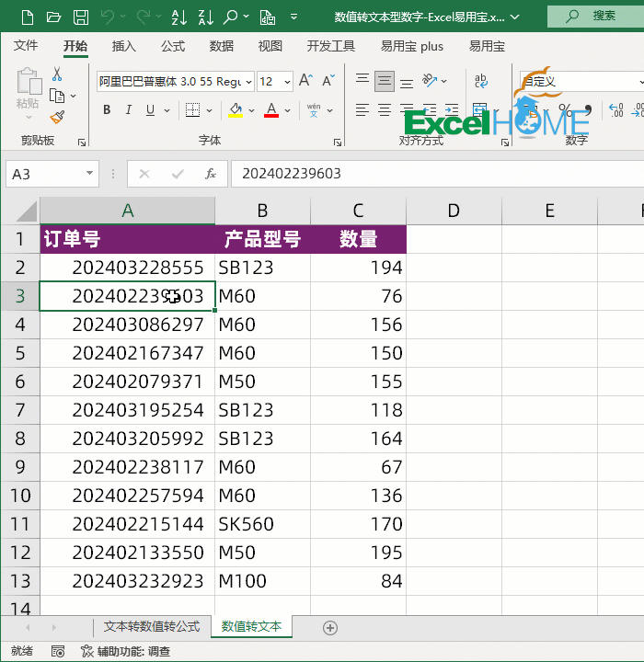Open the file folder icon in title bar

tap(54, 17)
